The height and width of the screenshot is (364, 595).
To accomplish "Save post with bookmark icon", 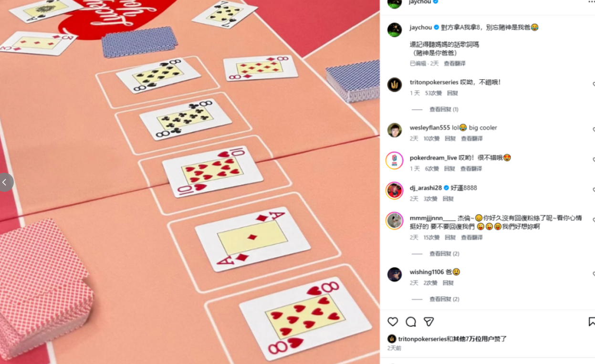I will 592,322.
